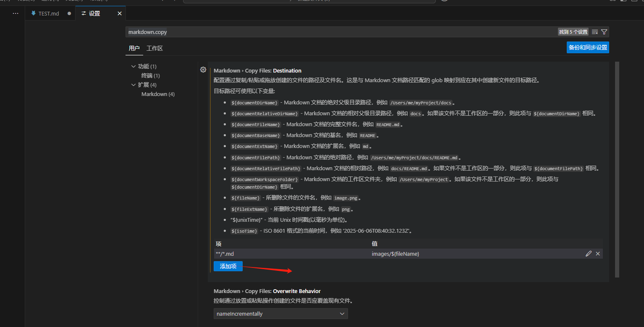The image size is (644, 327).
Task: Open the nameIncrementally overwrite behavior dropdown
Action: pos(280,313)
